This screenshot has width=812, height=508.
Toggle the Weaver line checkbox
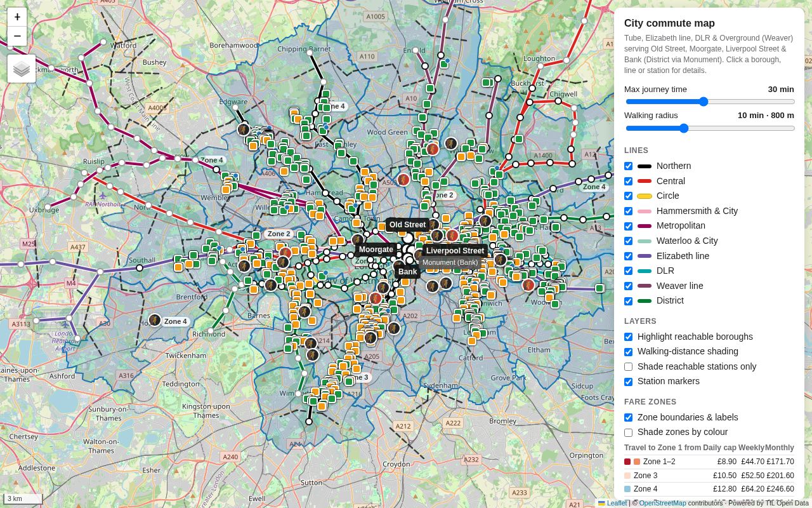[628, 286]
